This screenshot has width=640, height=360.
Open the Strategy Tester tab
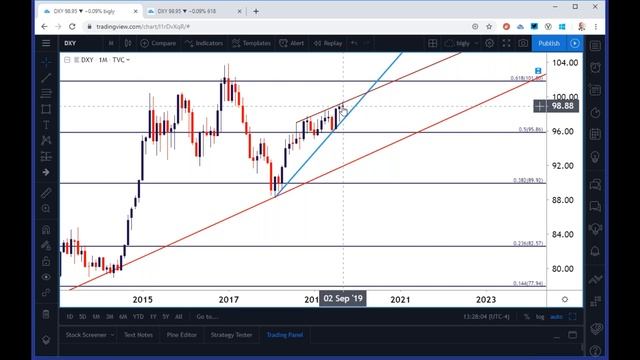pos(231,335)
